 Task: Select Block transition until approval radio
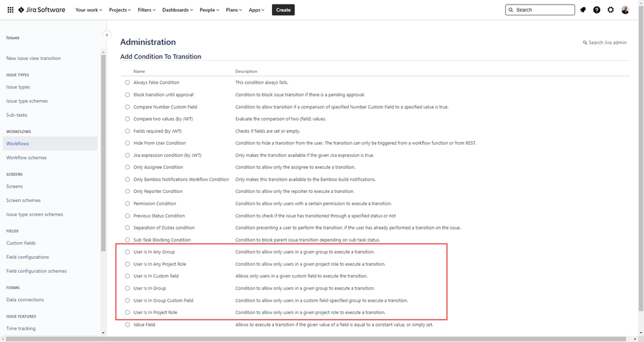tap(128, 95)
